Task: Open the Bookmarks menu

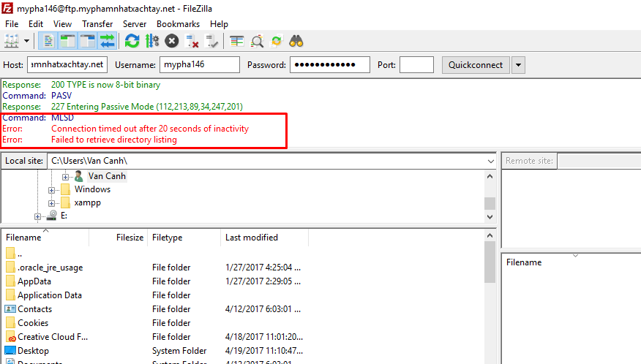Action: point(178,24)
